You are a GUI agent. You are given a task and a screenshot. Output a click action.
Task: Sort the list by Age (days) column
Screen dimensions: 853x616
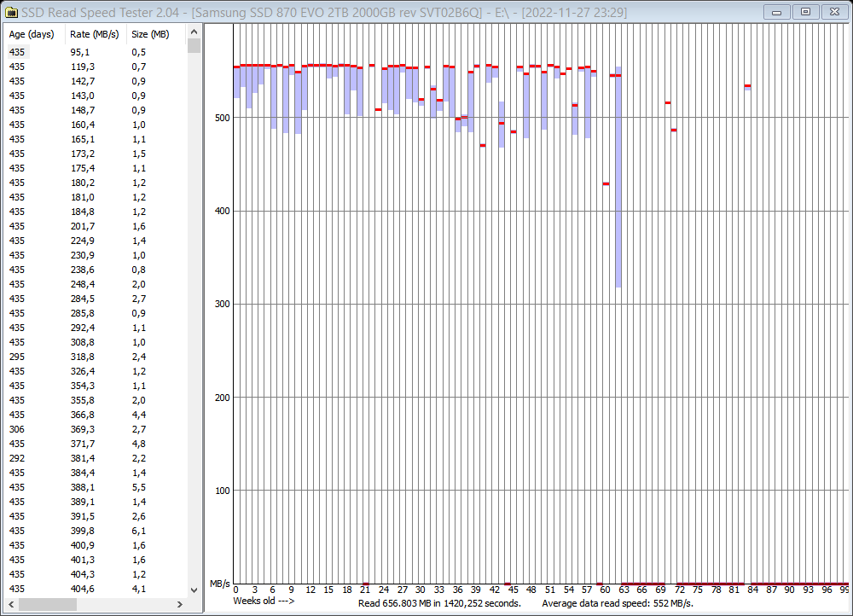32,34
